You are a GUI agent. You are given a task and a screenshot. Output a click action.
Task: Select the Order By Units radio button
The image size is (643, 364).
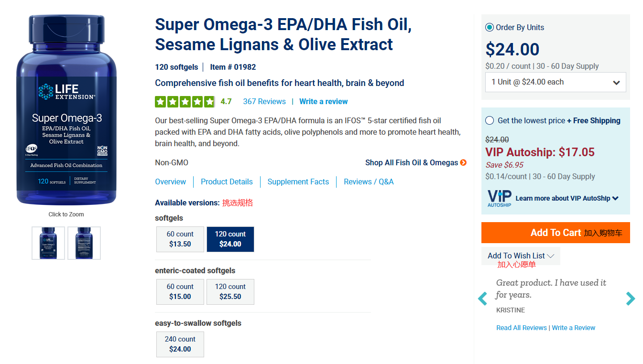[x=490, y=27]
